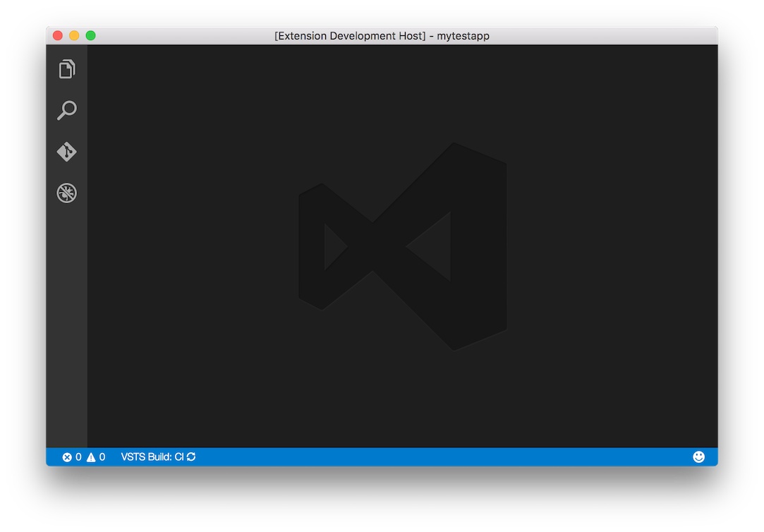Open the Search view
764x532 pixels.
point(67,111)
